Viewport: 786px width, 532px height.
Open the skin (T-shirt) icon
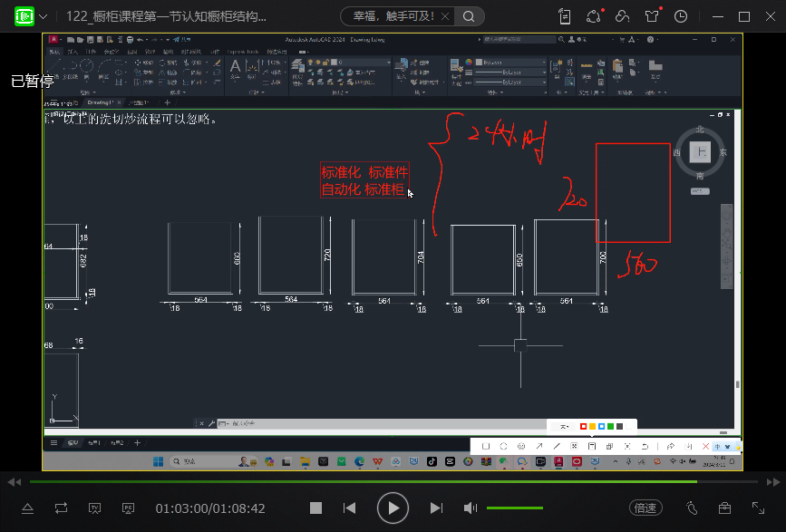click(652, 16)
